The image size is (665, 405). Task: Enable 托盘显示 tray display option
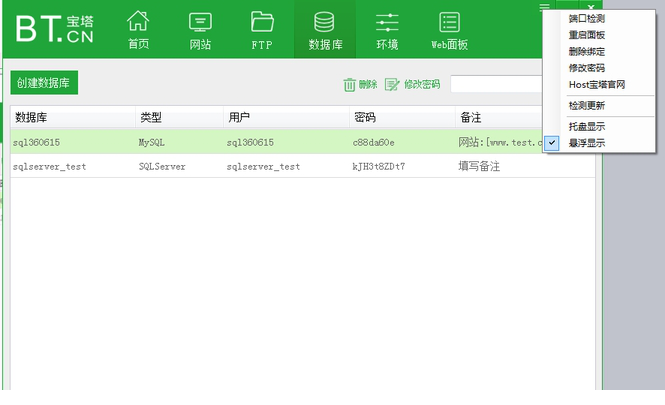click(586, 127)
